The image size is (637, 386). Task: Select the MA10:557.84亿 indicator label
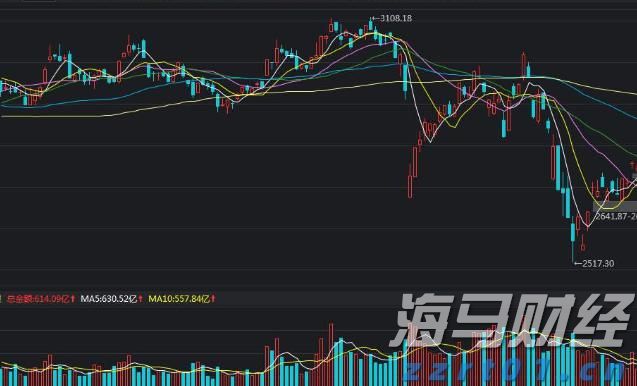pos(182,299)
